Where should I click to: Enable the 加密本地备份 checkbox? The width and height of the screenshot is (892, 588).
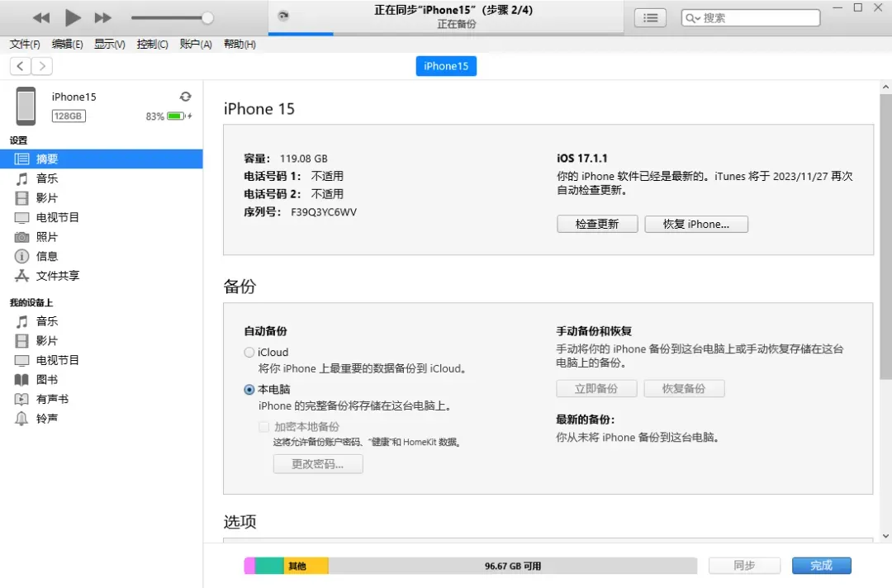264,427
